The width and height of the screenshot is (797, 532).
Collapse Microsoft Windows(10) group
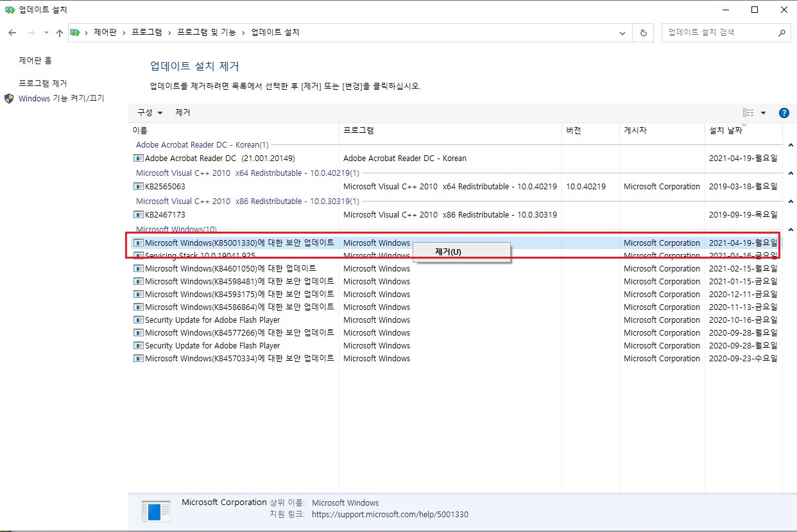(790, 230)
